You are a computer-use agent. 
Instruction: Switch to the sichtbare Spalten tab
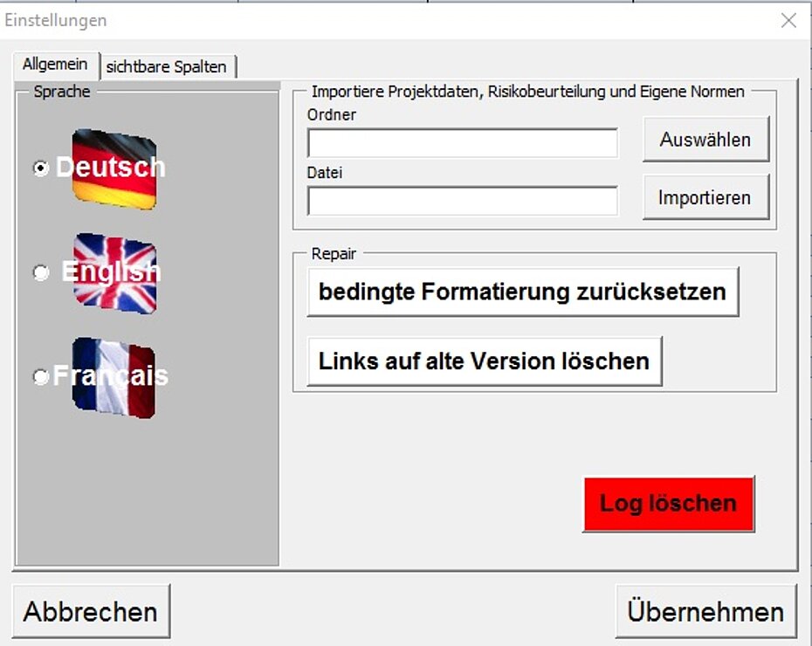pos(169,65)
